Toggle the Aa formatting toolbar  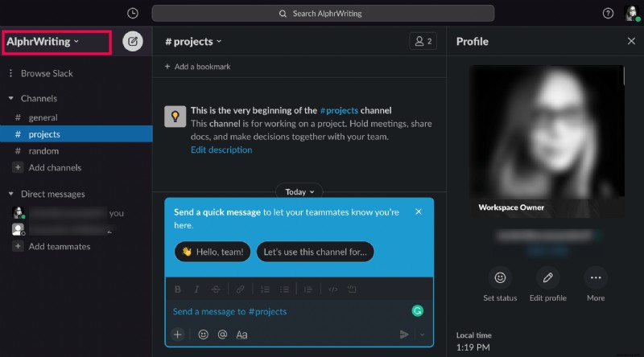[x=242, y=334]
